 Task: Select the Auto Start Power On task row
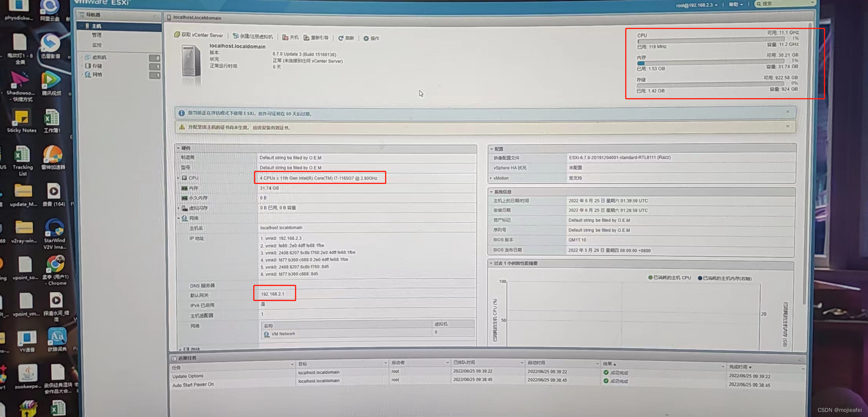(487, 383)
